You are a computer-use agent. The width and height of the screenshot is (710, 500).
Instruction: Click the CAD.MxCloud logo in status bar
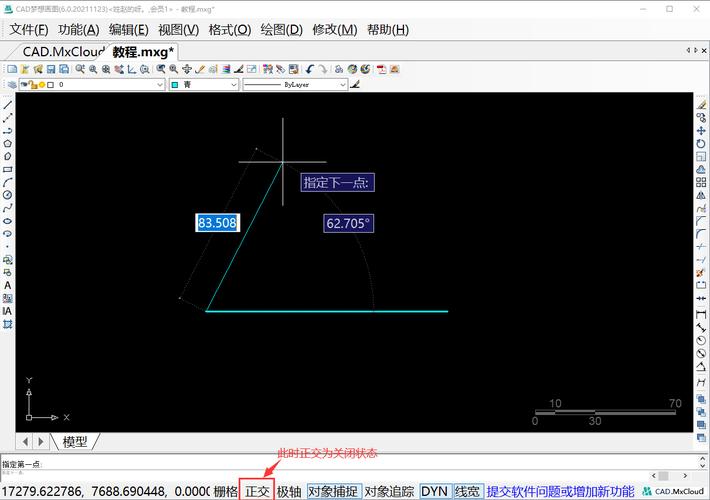673,491
